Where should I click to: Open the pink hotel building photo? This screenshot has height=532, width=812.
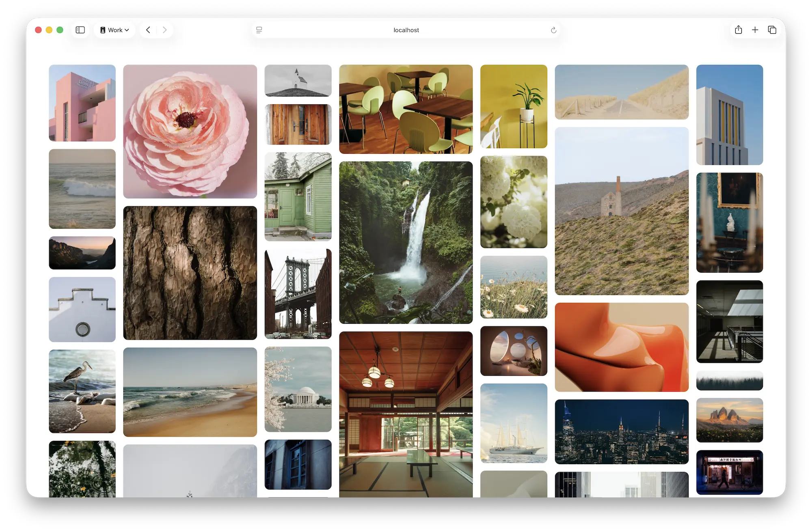coord(82,103)
